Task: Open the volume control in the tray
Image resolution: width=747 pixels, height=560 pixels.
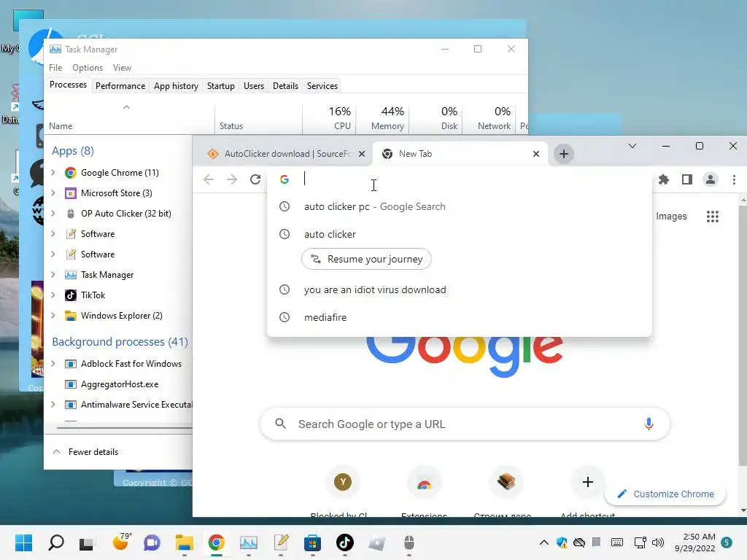Action: coord(658,542)
